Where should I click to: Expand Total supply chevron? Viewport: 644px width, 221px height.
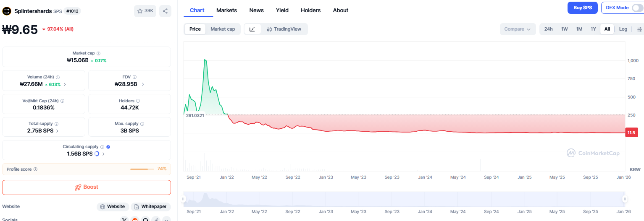click(57, 131)
